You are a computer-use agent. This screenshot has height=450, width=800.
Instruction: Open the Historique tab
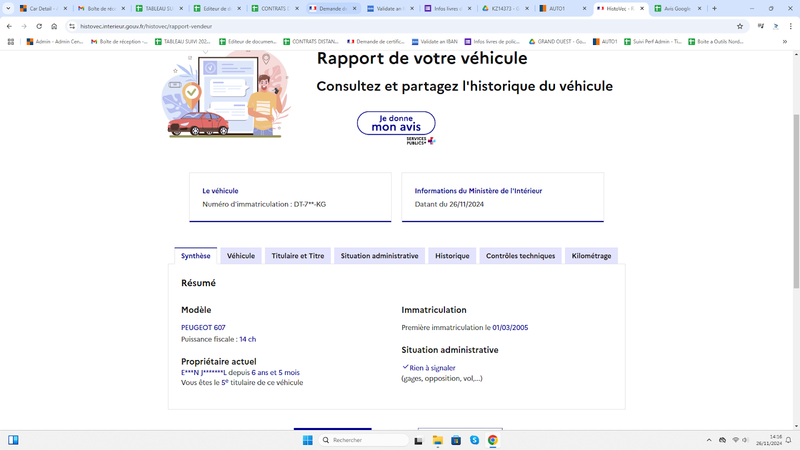(452, 256)
